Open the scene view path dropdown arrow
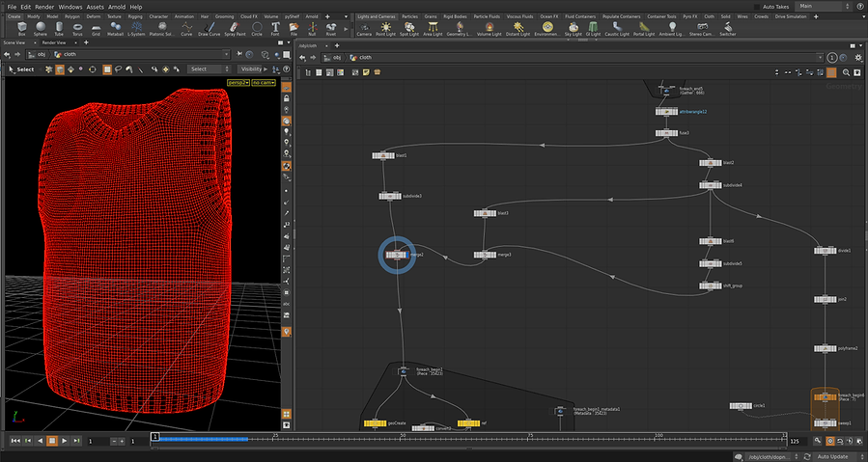Viewport: 868px width, 462px height. [x=226, y=54]
